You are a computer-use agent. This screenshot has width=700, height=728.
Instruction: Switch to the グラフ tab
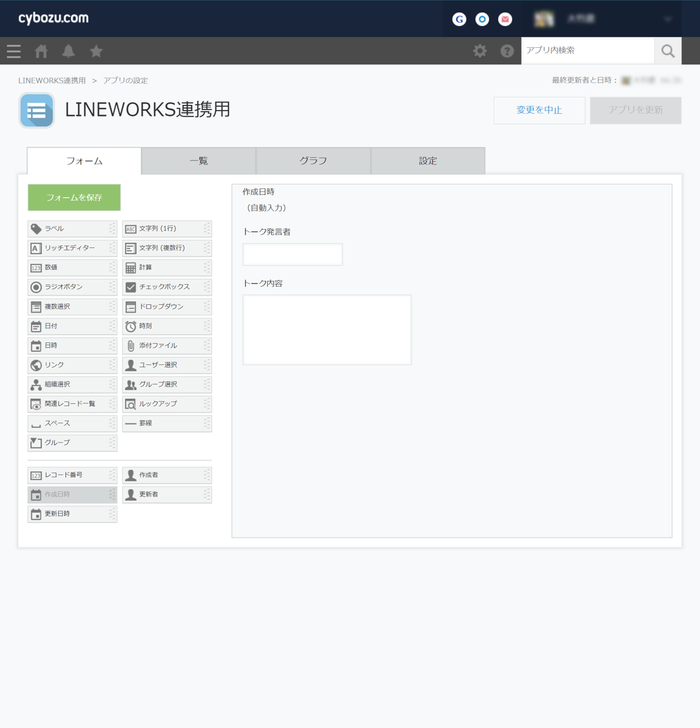(x=313, y=161)
